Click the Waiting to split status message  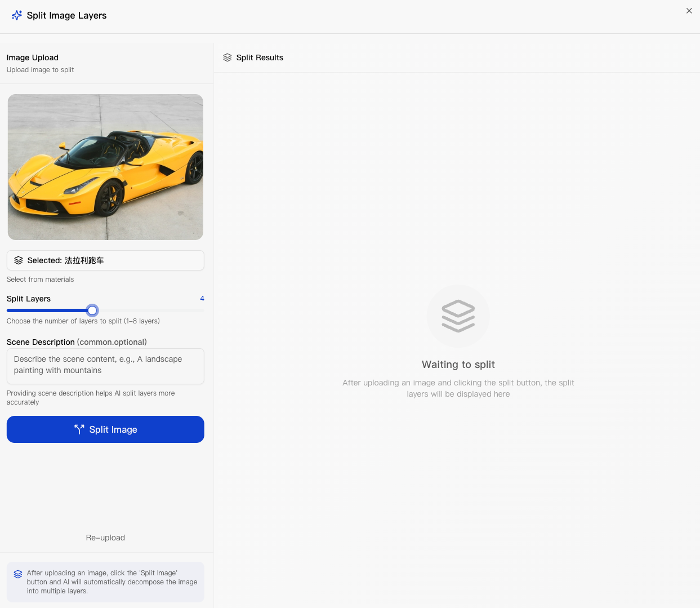pyautogui.click(x=458, y=365)
